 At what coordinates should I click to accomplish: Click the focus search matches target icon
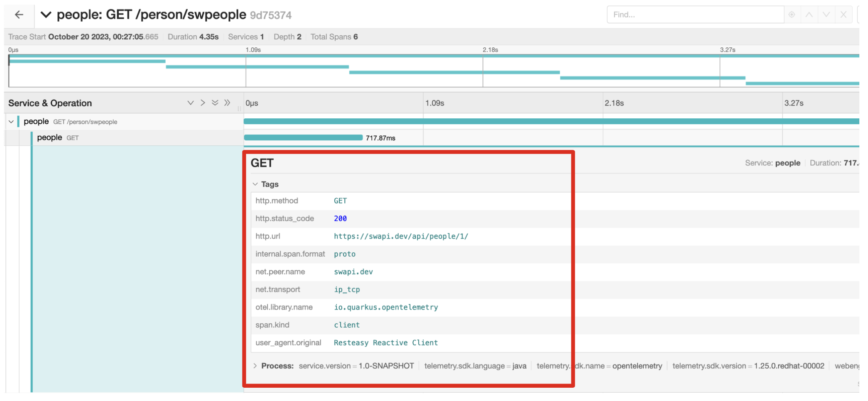pos(792,15)
